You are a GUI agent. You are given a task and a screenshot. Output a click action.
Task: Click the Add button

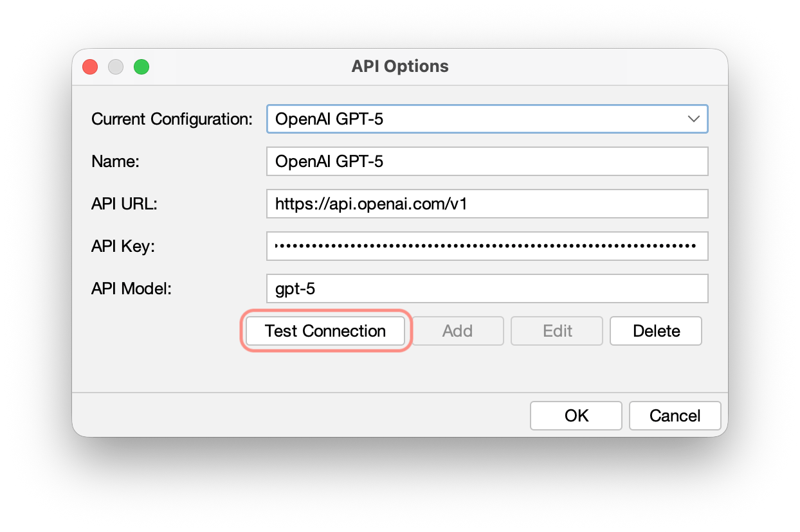tap(457, 330)
